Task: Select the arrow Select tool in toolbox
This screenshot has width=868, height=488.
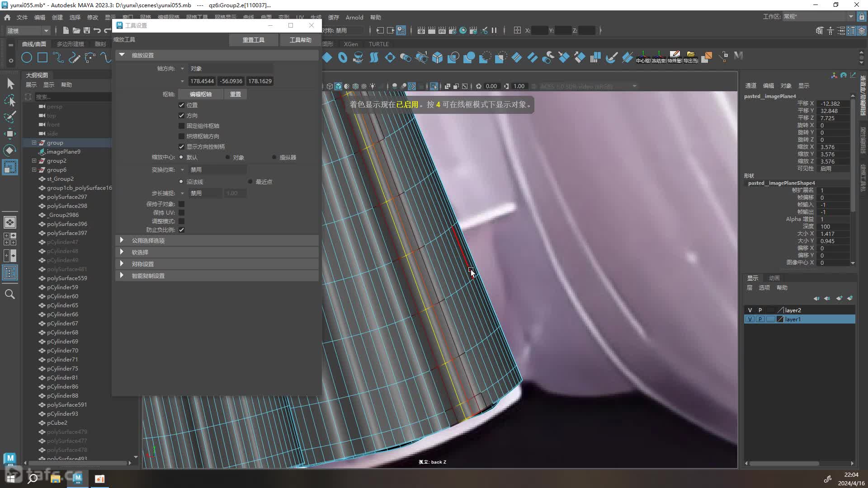Action: tap(10, 84)
